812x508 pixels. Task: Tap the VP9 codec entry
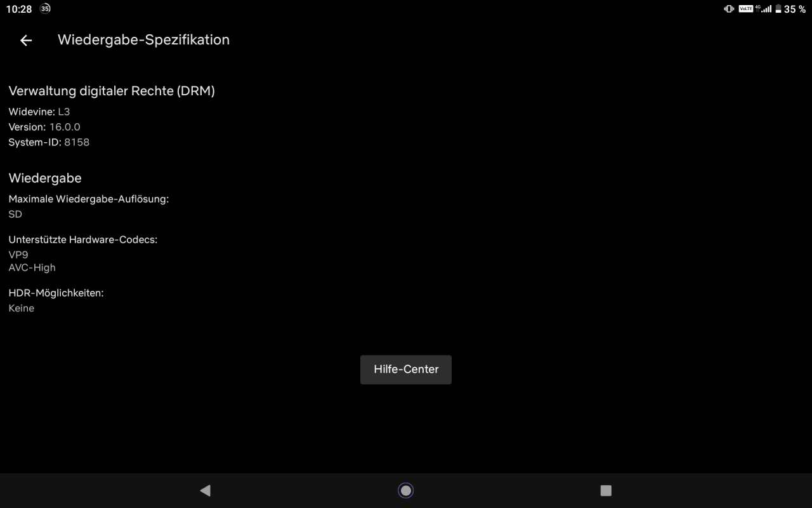(18, 255)
